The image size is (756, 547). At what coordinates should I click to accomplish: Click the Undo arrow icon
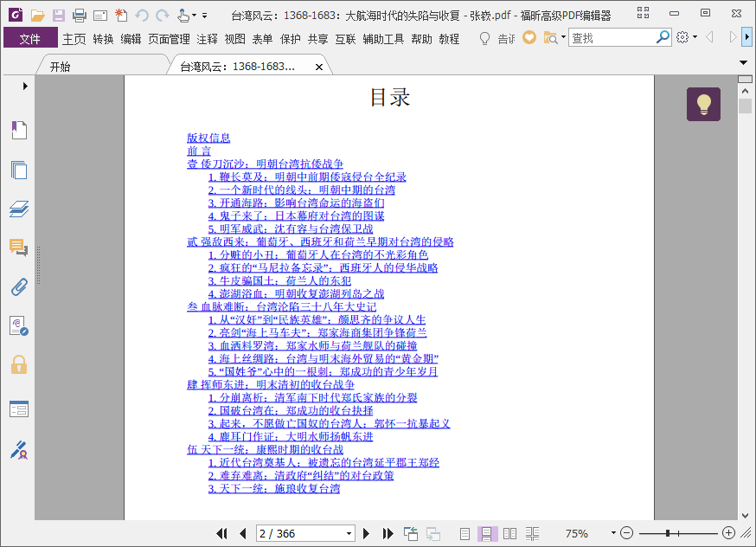141,16
